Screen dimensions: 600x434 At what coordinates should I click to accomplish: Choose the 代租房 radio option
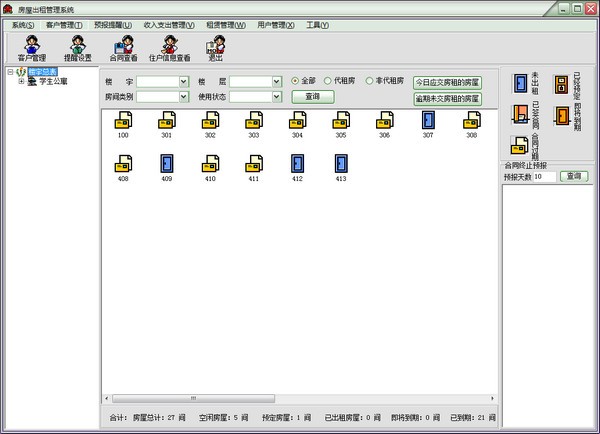coord(326,80)
